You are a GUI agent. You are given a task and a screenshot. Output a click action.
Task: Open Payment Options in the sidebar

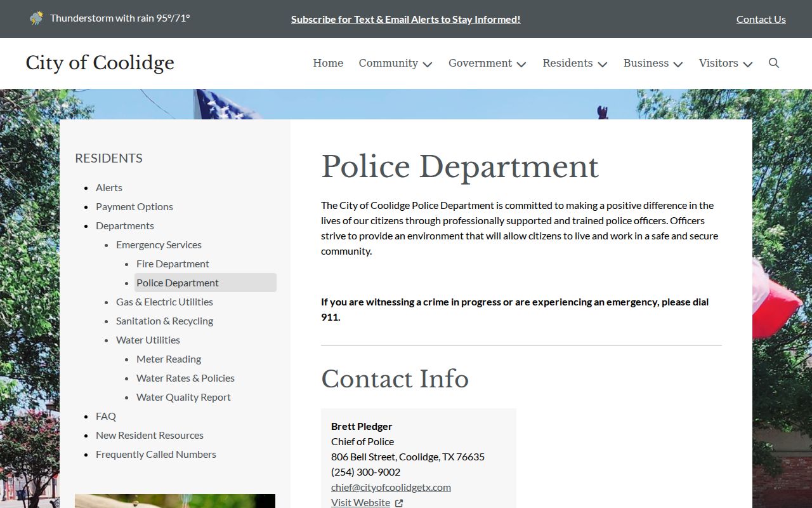pyautogui.click(x=134, y=206)
